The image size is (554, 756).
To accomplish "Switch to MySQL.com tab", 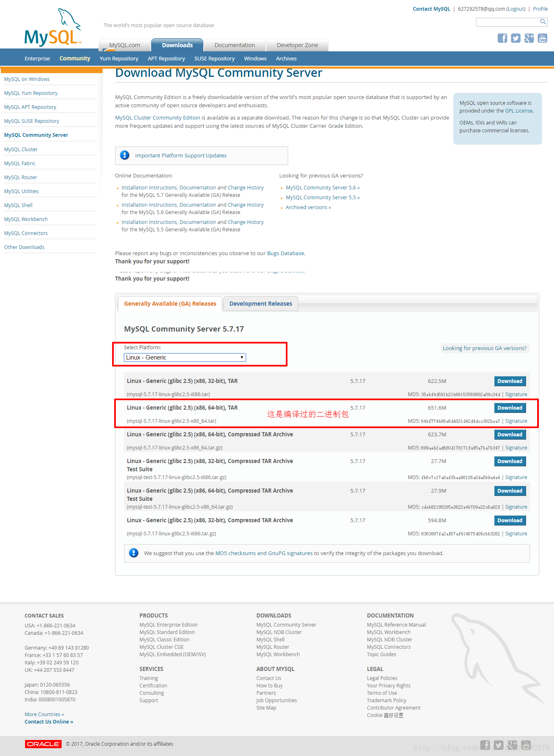I will tap(124, 45).
